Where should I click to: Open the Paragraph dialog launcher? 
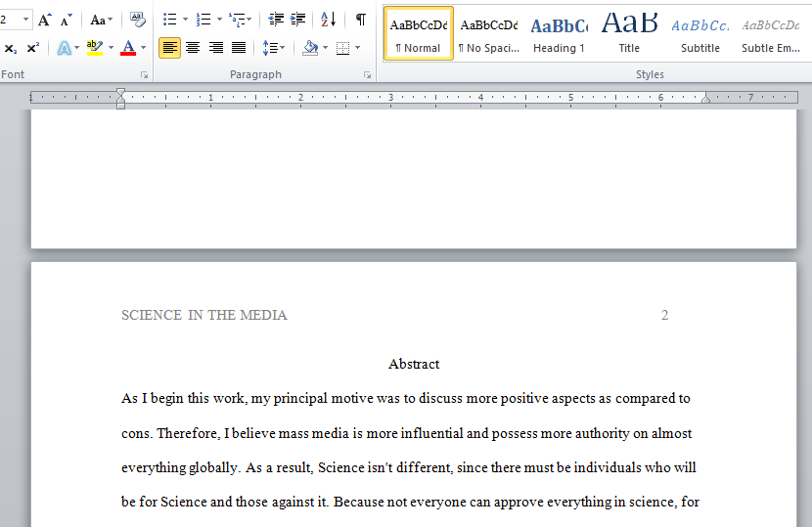(367, 75)
